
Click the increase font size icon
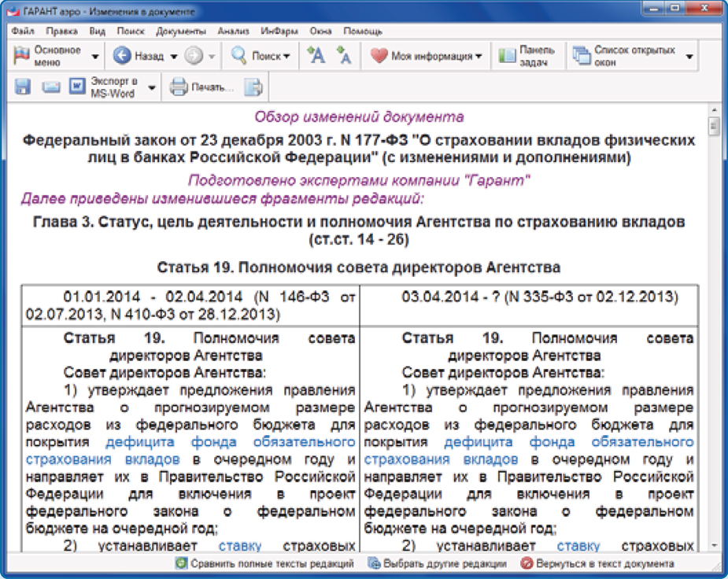[316, 56]
